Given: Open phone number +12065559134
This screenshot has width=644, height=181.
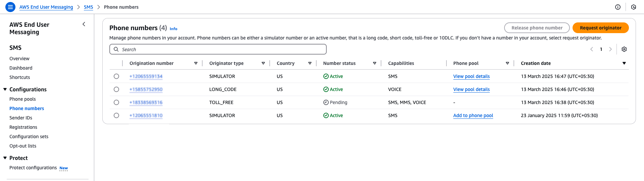Looking at the screenshot, I should point(146,76).
